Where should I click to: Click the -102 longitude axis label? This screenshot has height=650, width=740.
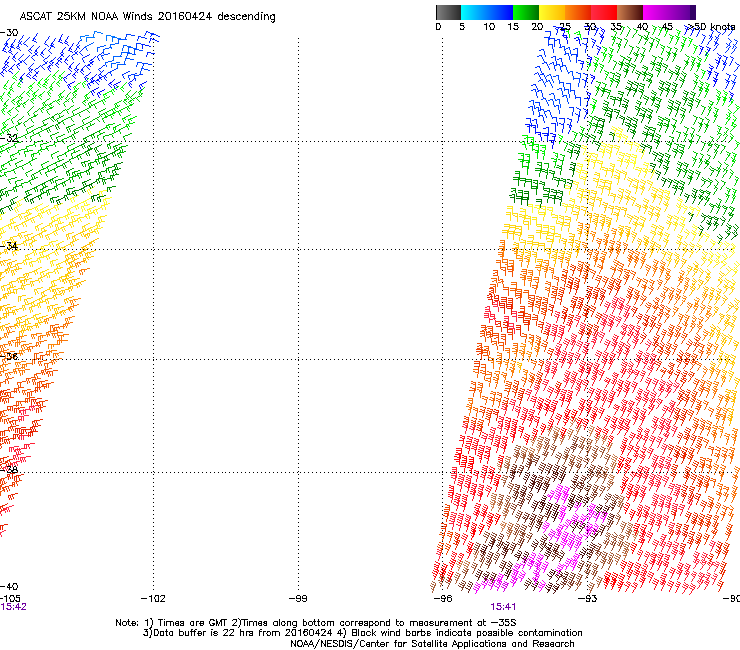pos(153,598)
